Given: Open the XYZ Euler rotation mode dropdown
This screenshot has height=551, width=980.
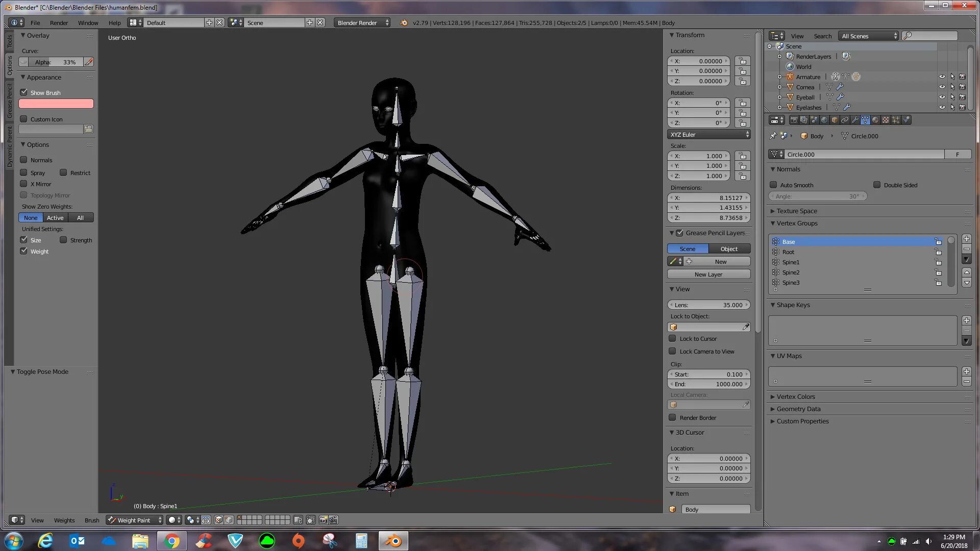Looking at the screenshot, I should click(708, 135).
